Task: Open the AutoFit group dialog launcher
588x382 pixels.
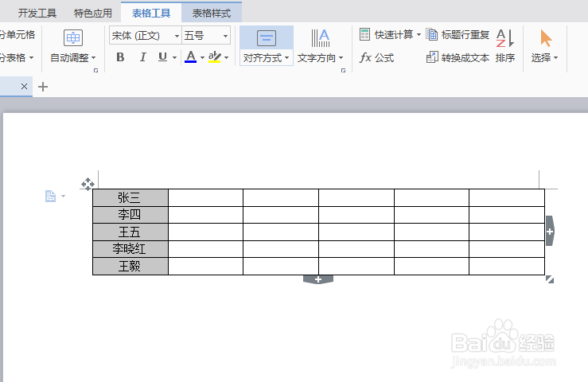Action: tap(95, 70)
